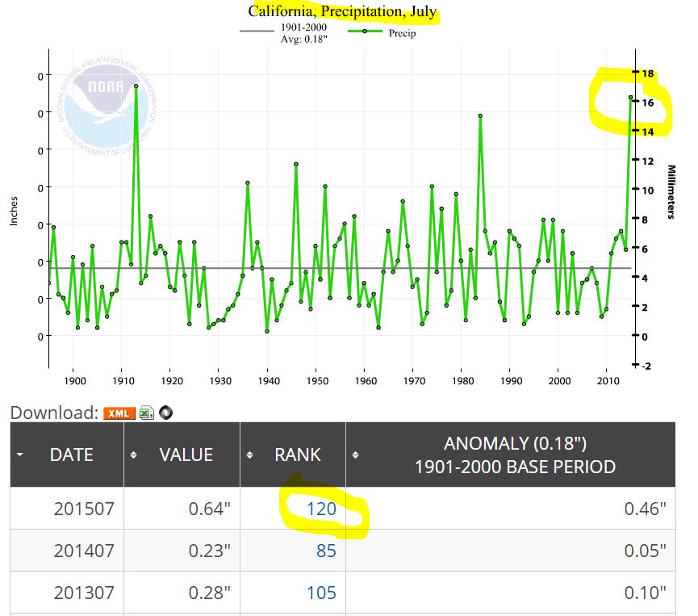Download the data as Excel spreadsheet
The height and width of the screenshot is (616, 698).
146,413
